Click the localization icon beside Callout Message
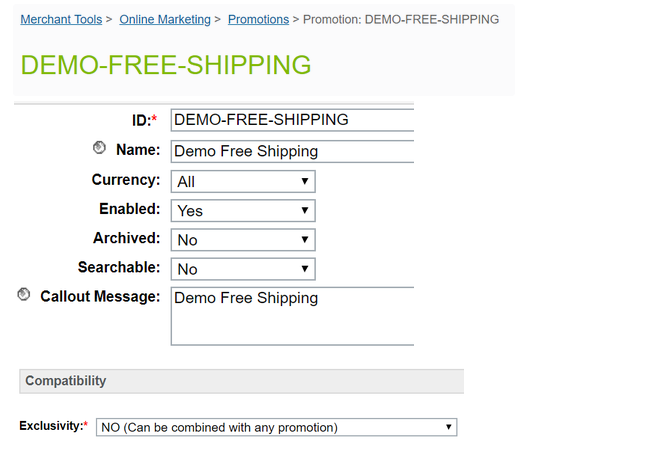Screen dimensions: 654x459 coord(24,295)
